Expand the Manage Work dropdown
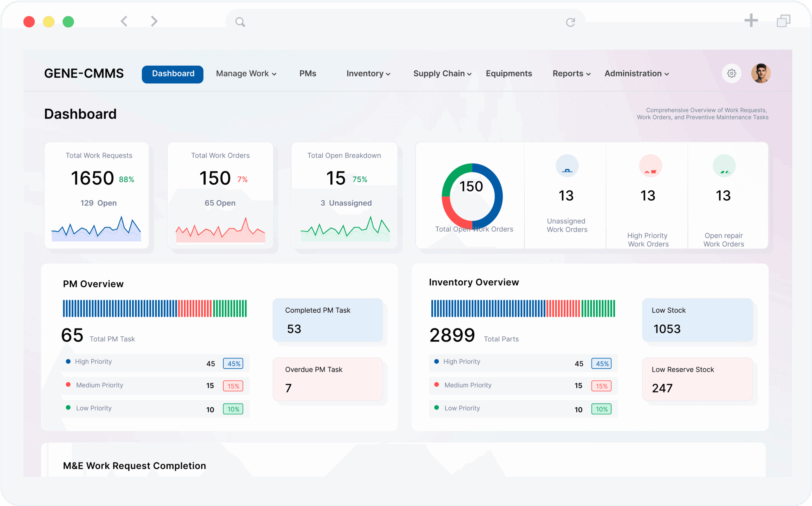Image resolution: width=812 pixels, height=506 pixels. coord(246,74)
